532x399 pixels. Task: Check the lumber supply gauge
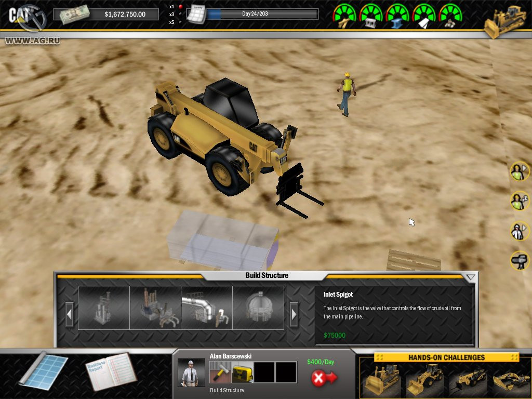point(344,16)
